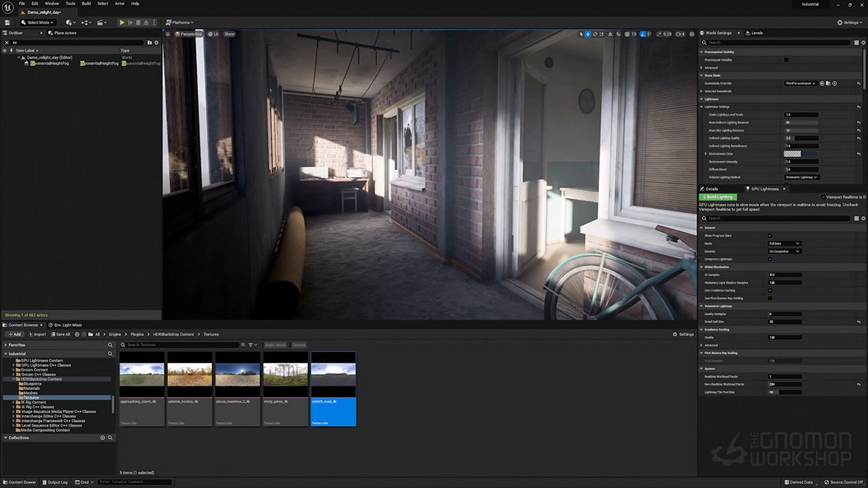This screenshot has width=868, height=488.
Task: Click the green Play button
Action: coord(122,22)
